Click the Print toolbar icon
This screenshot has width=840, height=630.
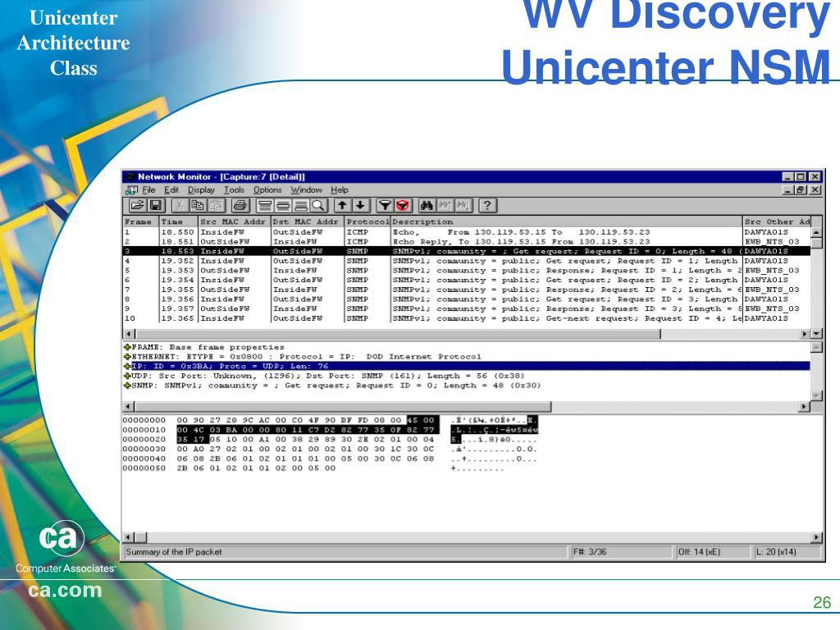(x=240, y=206)
